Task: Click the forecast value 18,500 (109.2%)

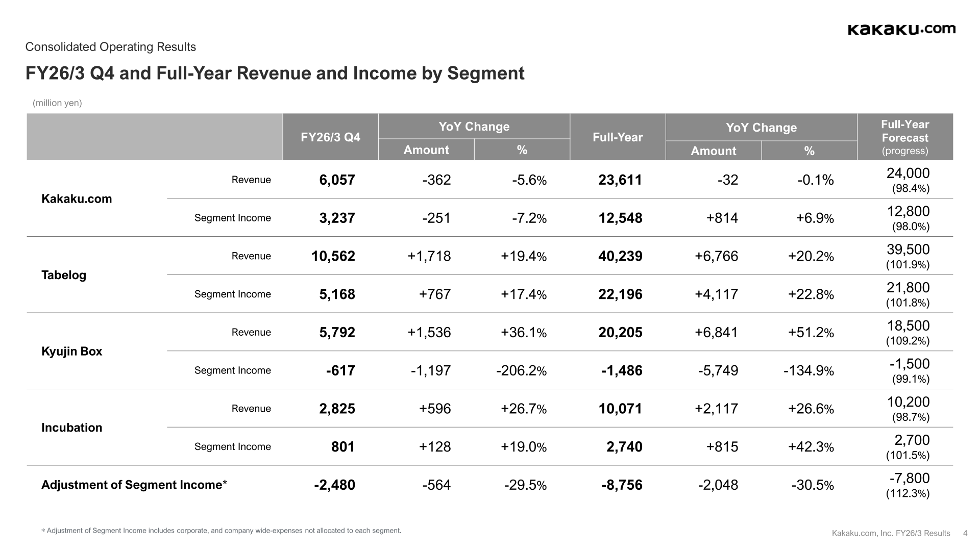Action: [908, 333]
